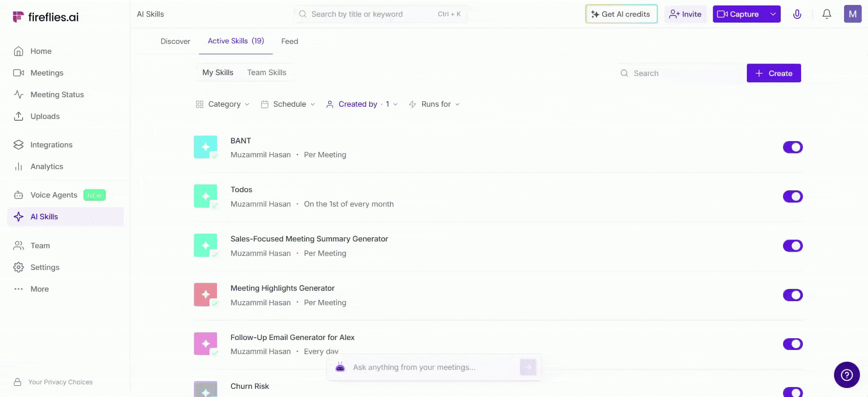Click Get AI credits button

click(621, 14)
